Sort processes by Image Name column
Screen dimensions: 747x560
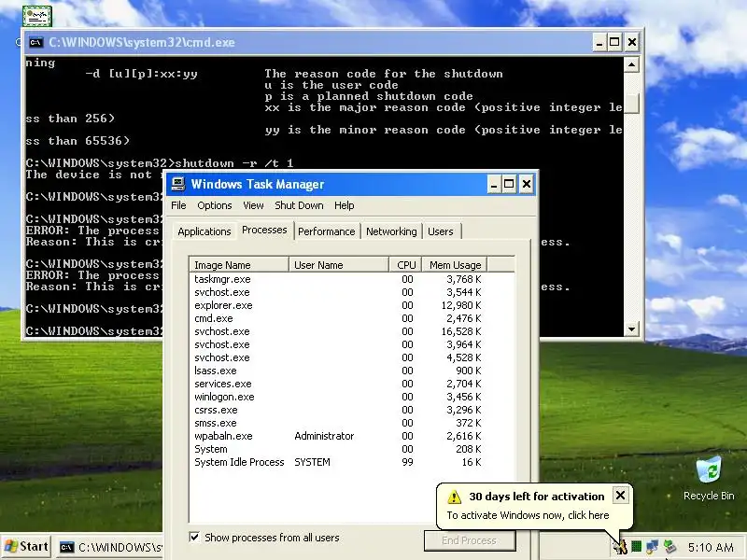[x=239, y=265]
